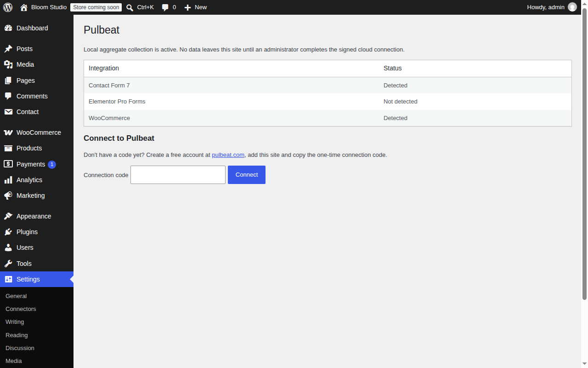Click the Tools wrench icon
Viewport: 588px width, 368px height.
click(x=8, y=264)
